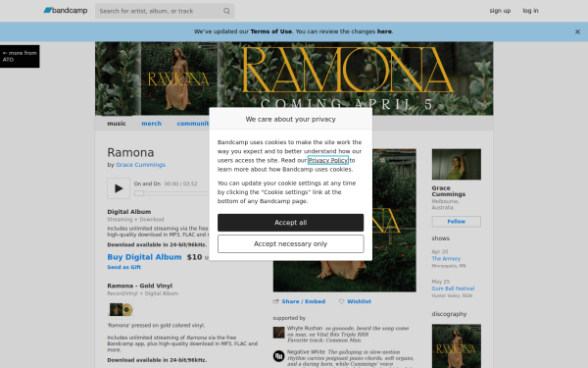Open the Privacy Policy link
This screenshot has height=368, width=588.
(x=327, y=160)
